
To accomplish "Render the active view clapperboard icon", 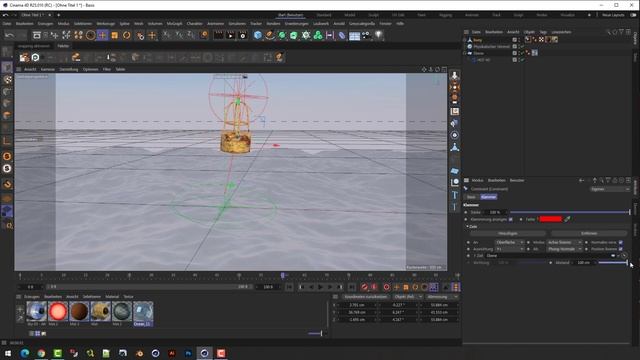I will pos(219,36).
